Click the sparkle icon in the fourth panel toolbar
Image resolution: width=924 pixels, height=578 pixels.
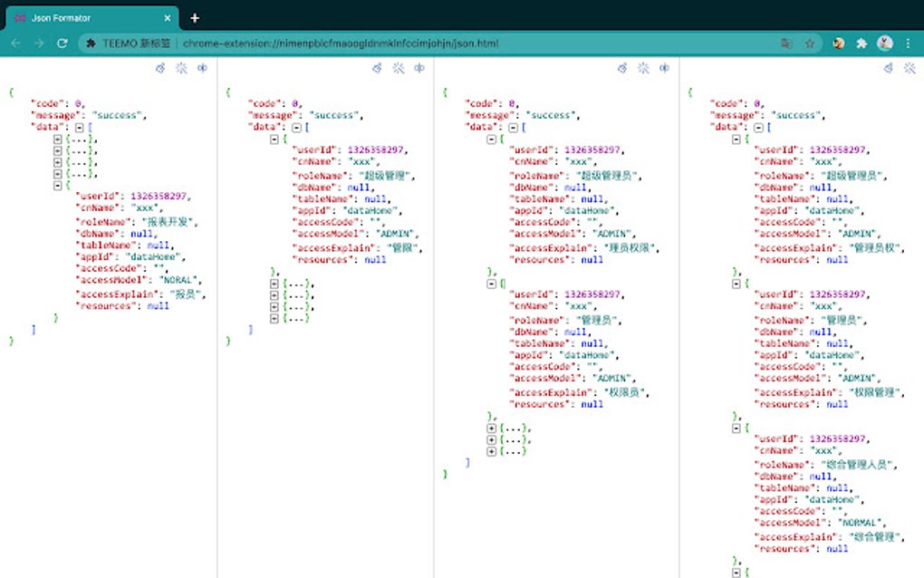tap(910, 68)
